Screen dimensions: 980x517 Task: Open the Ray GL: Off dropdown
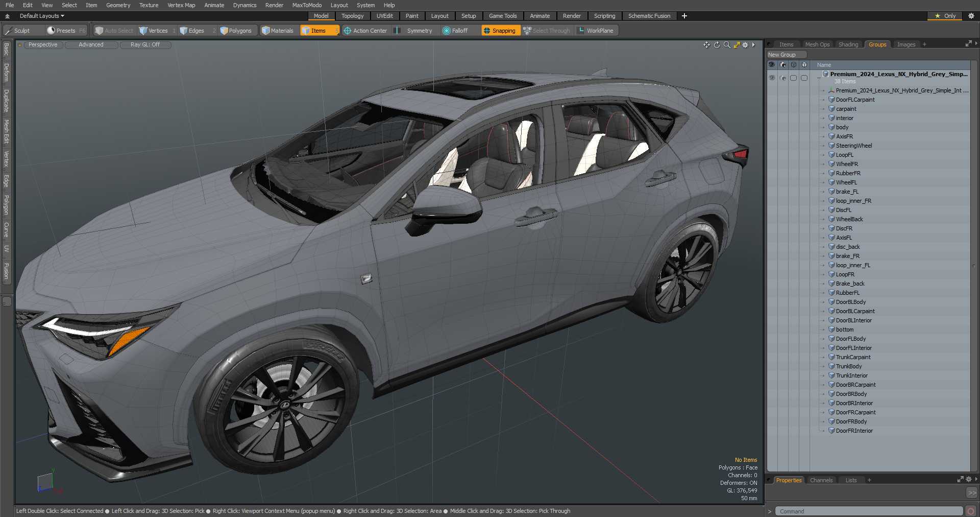(x=145, y=45)
